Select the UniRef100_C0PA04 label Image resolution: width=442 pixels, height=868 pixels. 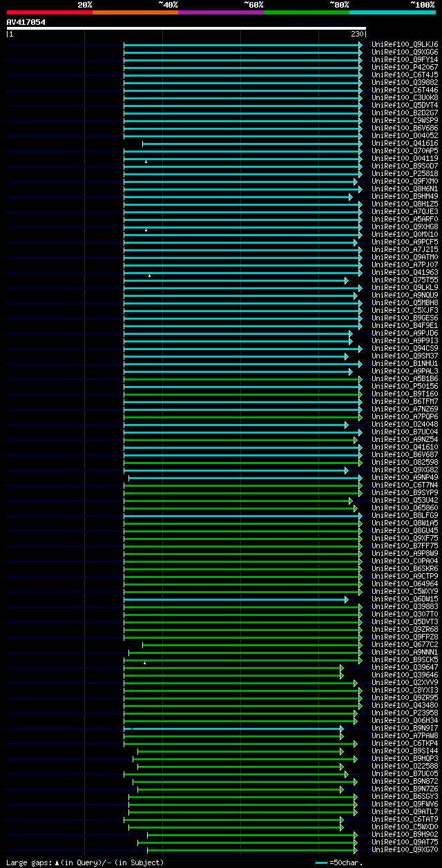405,561
